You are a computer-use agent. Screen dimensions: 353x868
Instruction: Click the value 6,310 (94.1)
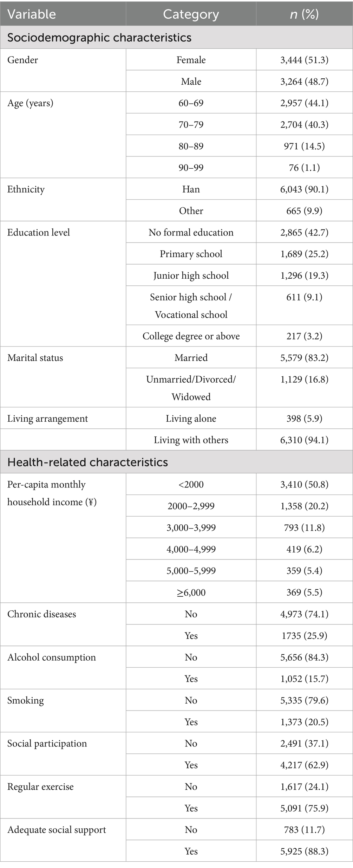click(304, 440)
